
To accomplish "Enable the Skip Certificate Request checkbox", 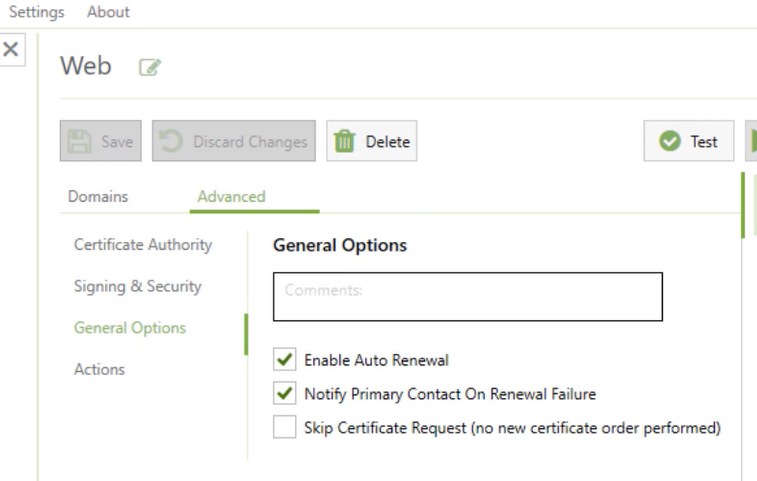I will point(285,428).
